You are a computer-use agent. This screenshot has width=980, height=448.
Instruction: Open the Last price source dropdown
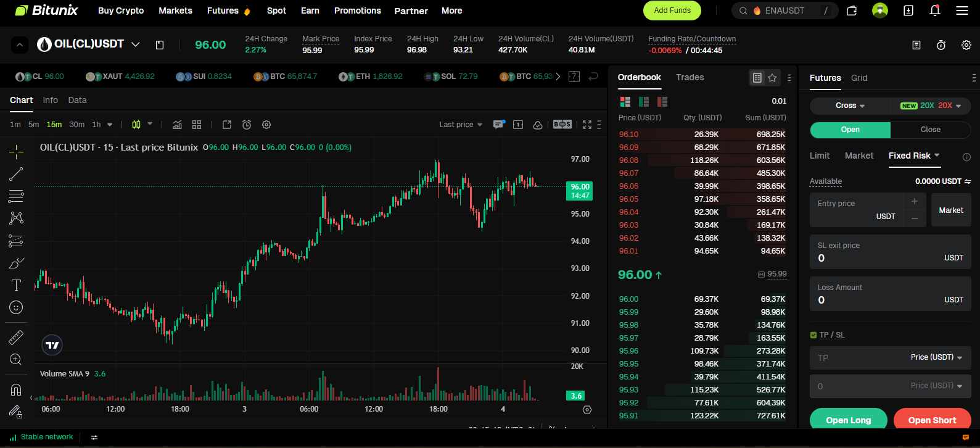tap(461, 125)
